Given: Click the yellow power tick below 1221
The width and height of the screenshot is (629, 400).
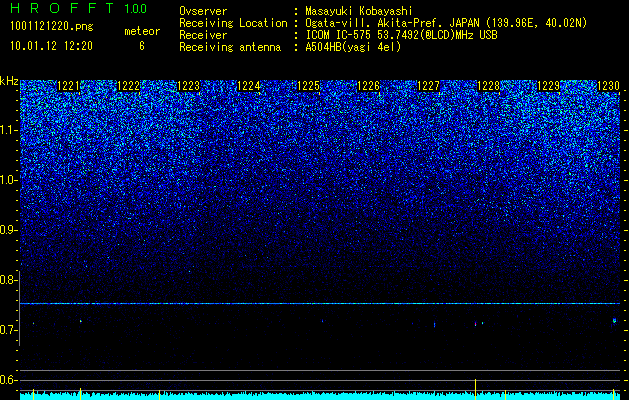Looking at the screenshot, I should coord(81,393).
